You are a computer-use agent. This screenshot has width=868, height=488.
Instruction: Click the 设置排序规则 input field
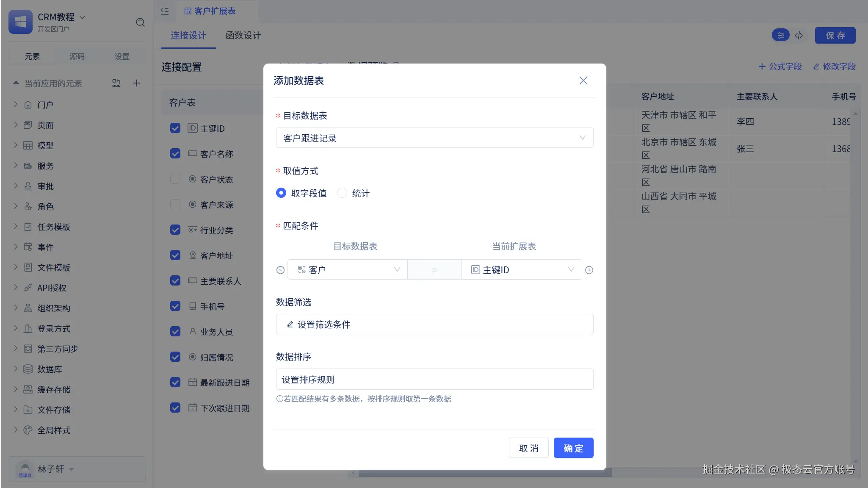pos(434,380)
